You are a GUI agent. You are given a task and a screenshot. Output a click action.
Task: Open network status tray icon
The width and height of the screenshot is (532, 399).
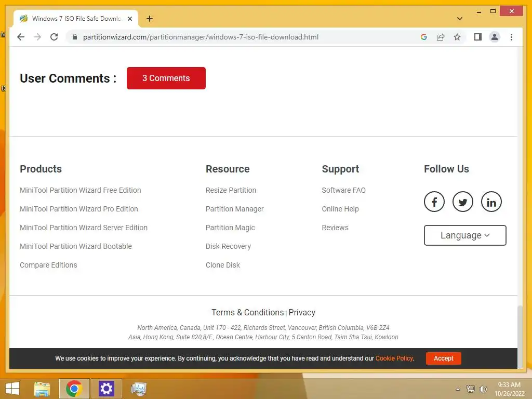click(x=471, y=389)
